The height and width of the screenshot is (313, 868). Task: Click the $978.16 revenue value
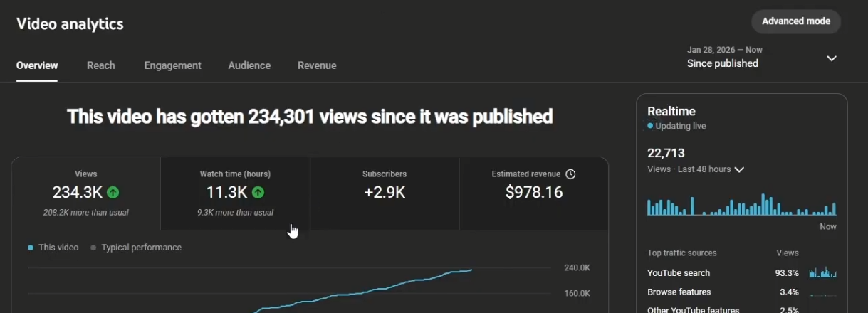pos(534,192)
